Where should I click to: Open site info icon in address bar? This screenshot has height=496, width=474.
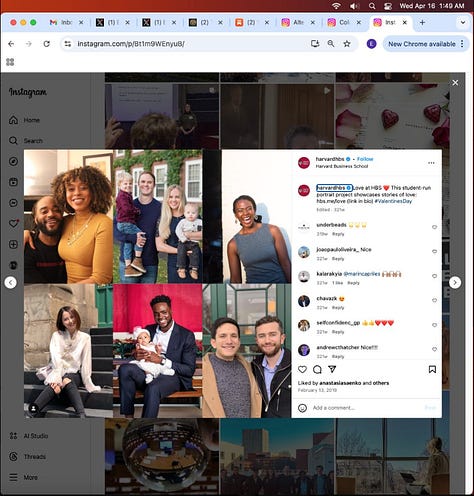coord(68,44)
